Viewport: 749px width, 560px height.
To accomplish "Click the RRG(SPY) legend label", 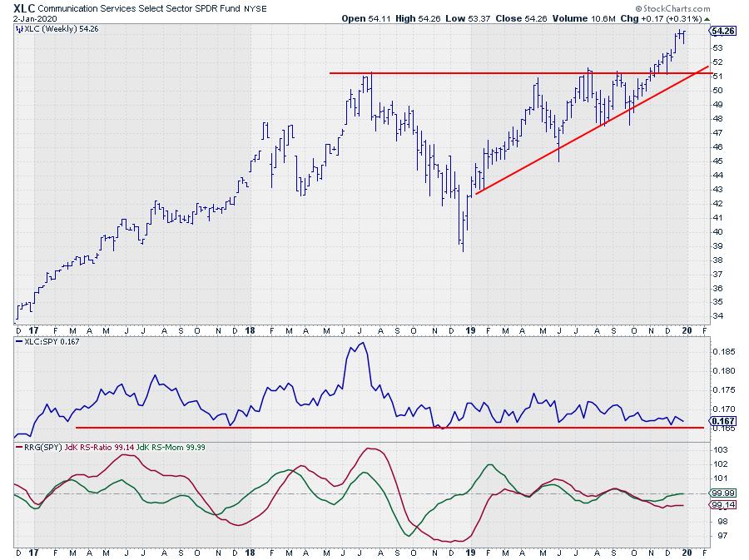I will click(x=43, y=448).
